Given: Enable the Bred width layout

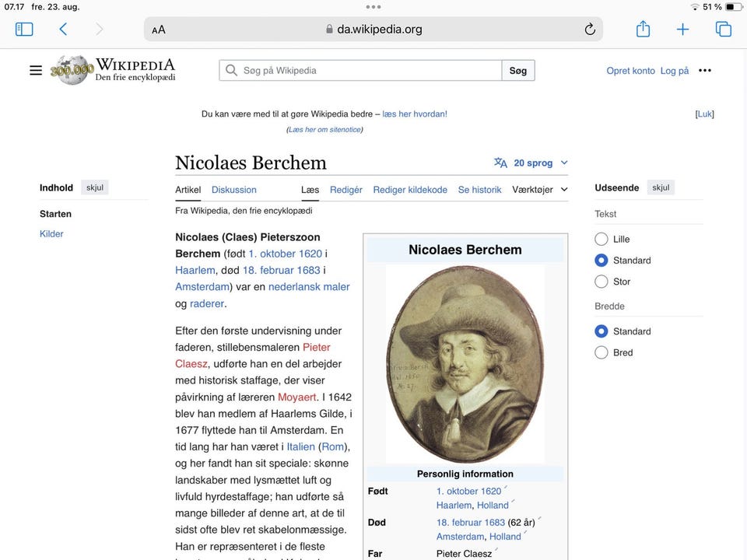Looking at the screenshot, I should 601,352.
